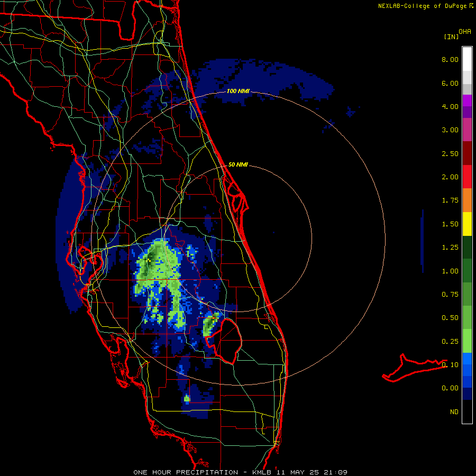The height and width of the screenshot is (476, 476).
Task: Click the 6.00 legend value
Action: click(x=450, y=83)
